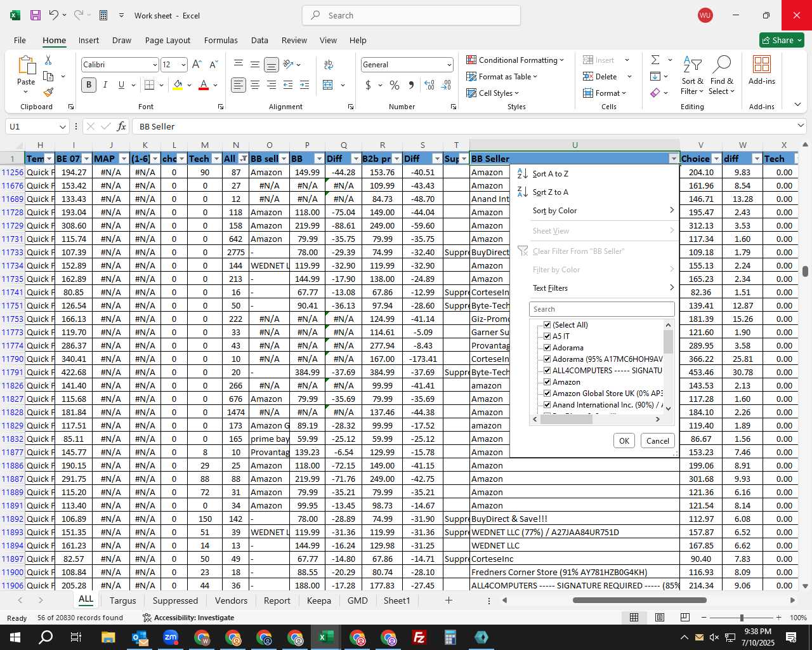
Task: Toggle Italic formatting
Action: tap(105, 84)
